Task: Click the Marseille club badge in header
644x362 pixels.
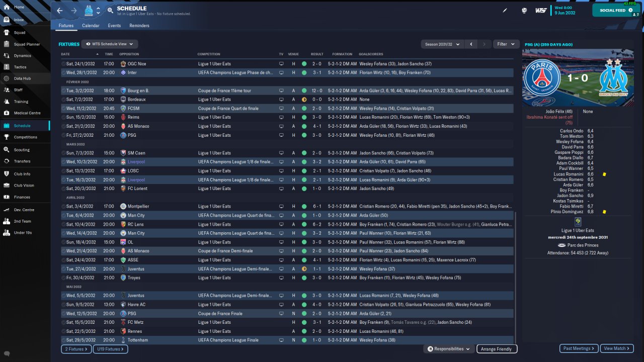Action: 89,11
